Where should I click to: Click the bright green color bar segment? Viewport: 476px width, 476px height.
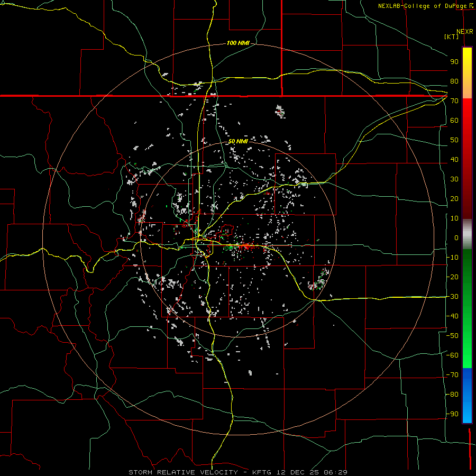coord(467,358)
